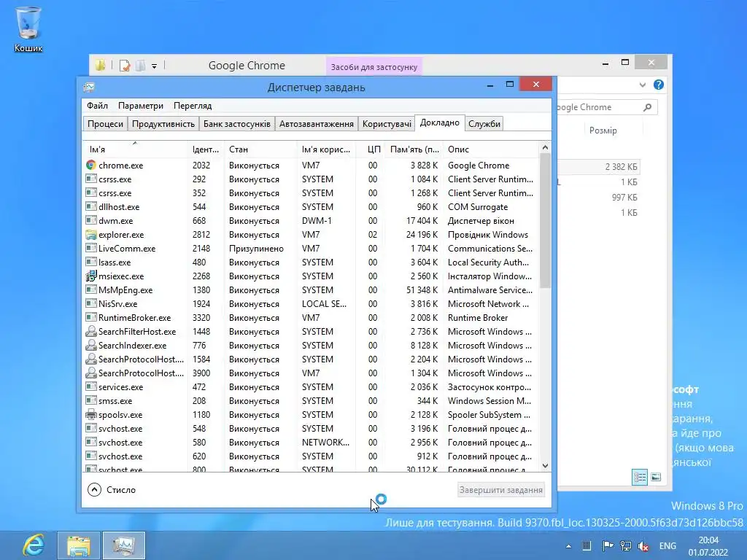
Task: Collapse Task Manager with Стисло toggle
Action: [x=112, y=489]
